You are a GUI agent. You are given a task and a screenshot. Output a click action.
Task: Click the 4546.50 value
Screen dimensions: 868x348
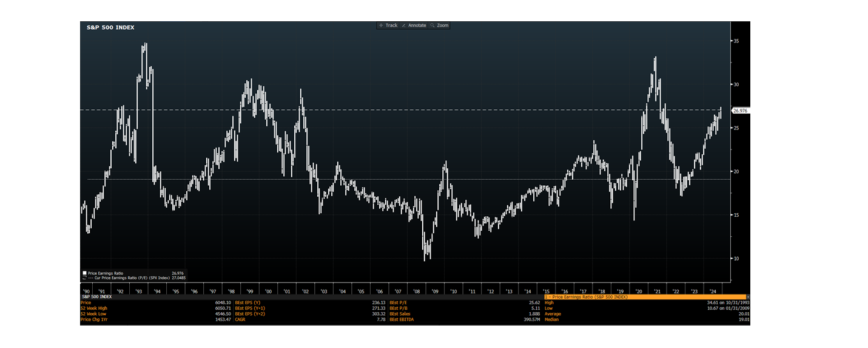point(222,313)
